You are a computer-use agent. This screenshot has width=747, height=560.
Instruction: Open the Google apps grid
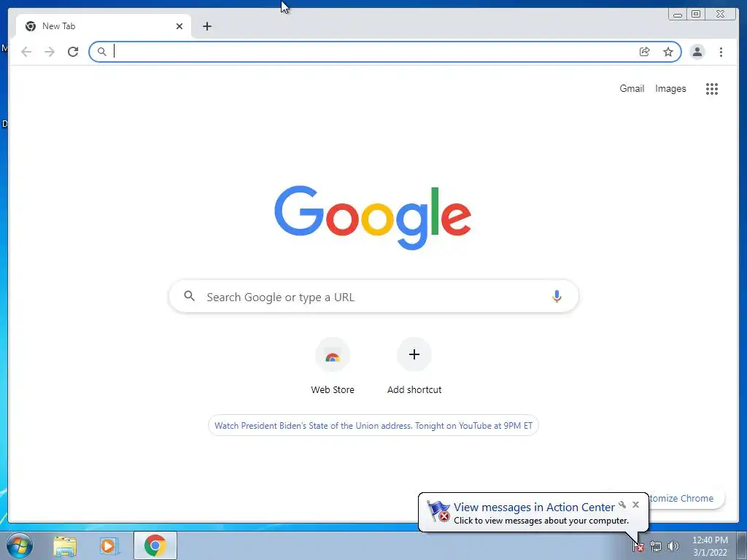(x=712, y=88)
